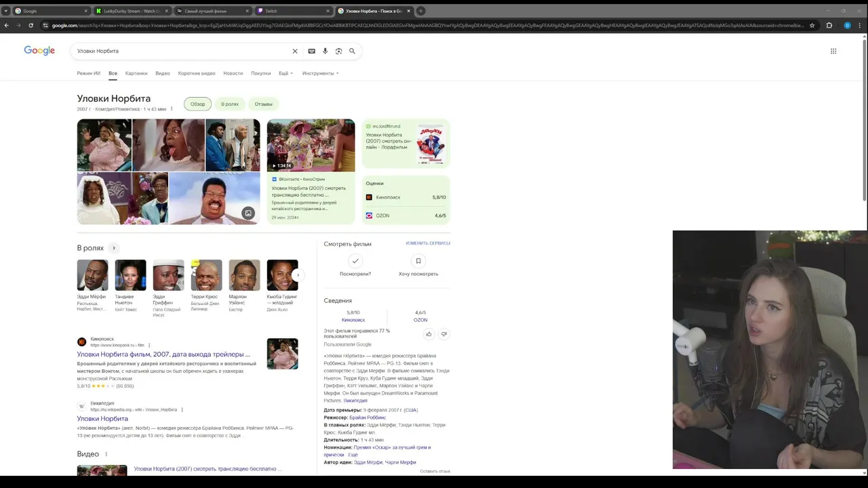868x488 pixels.
Task: Select the Обзор chip
Action: pos(197,104)
